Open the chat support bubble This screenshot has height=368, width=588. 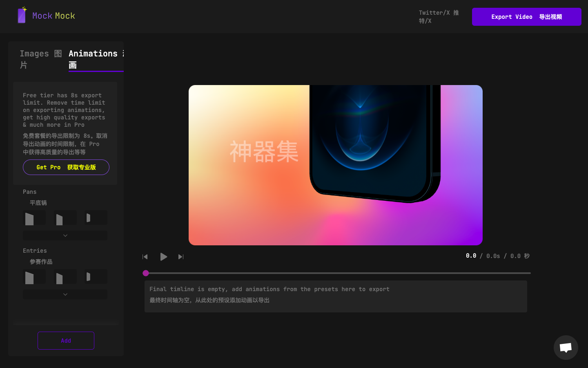click(566, 348)
